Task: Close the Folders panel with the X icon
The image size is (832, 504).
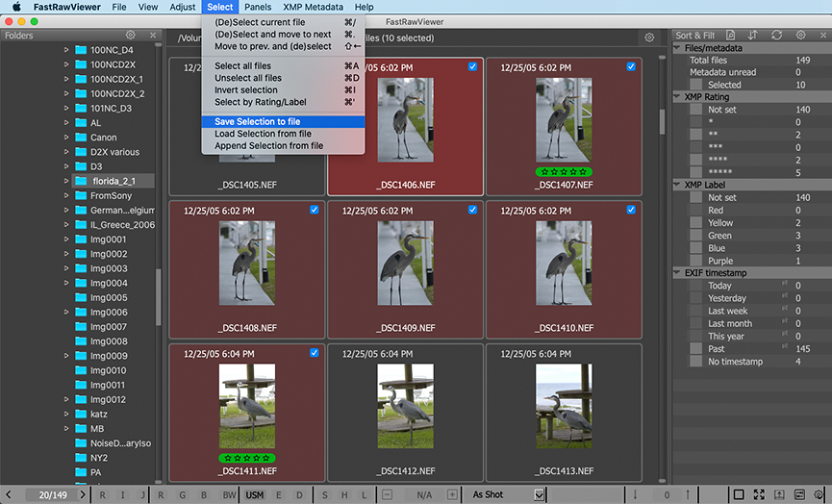Action: pyautogui.click(x=153, y=36)
